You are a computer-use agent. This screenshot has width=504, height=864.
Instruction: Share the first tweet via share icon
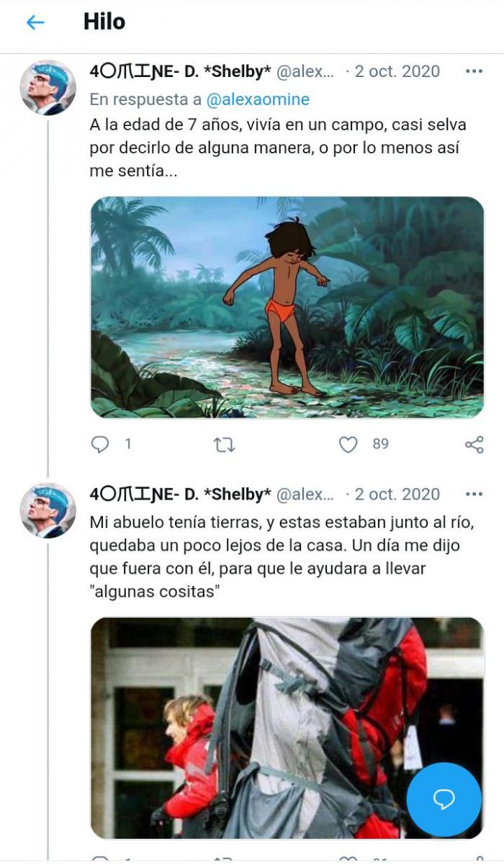[474, 444]
